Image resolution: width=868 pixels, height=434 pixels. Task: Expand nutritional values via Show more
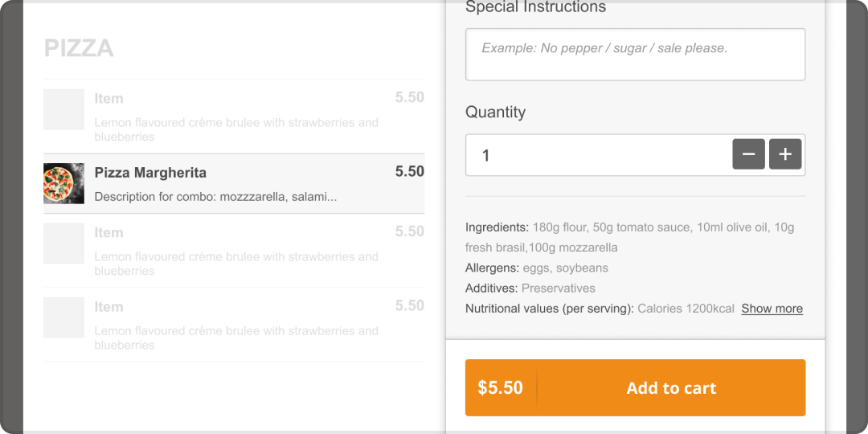(x=772, y=309)
